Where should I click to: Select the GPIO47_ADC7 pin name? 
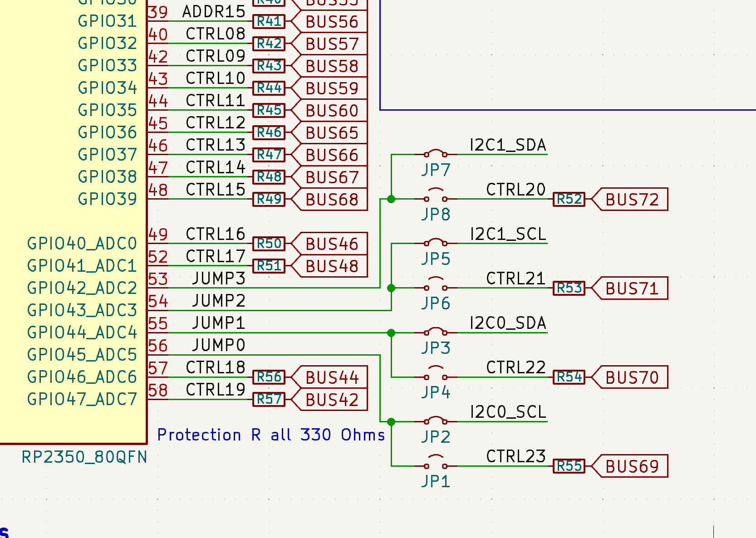pyautogui.click(x=82, y=399)
